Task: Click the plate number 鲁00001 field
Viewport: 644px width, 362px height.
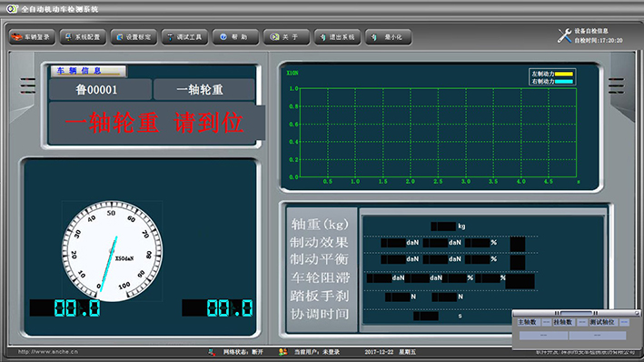Action: [x=100, y=90]
